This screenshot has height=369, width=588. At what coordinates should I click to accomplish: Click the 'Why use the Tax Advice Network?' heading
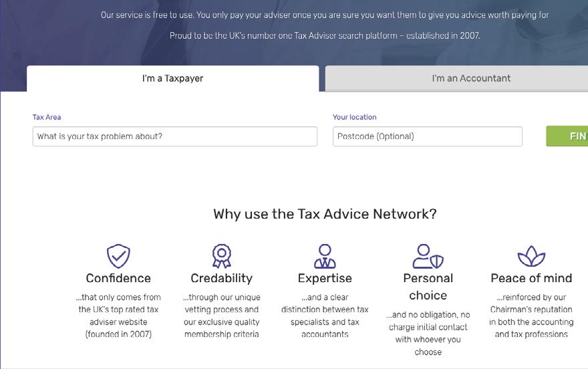325,214
